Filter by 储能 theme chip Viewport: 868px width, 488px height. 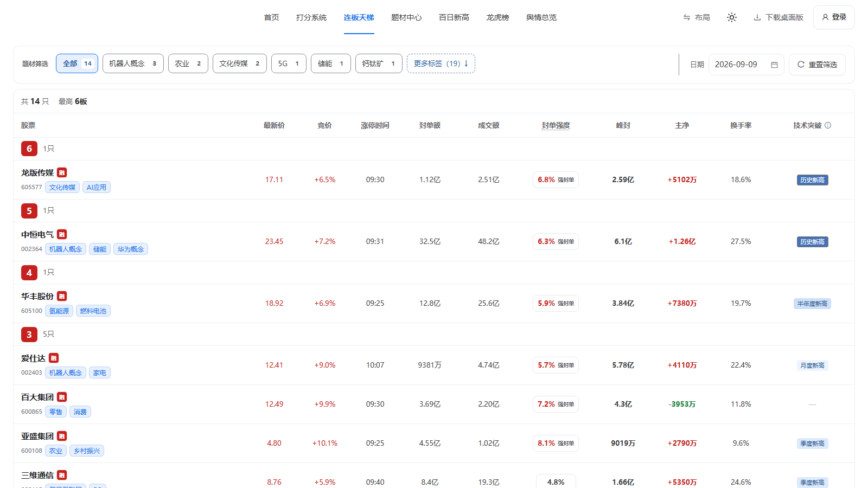331,63
